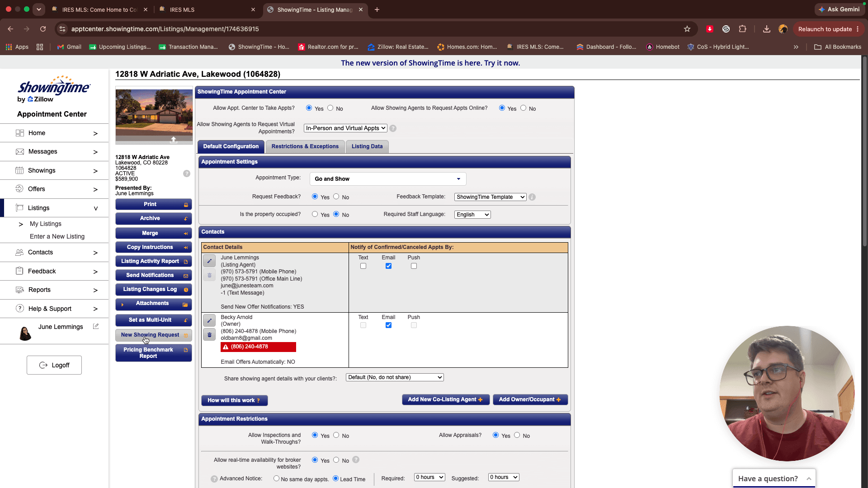
Task: Click Add New Co-Listing Agent button
Action: (446, 399)
